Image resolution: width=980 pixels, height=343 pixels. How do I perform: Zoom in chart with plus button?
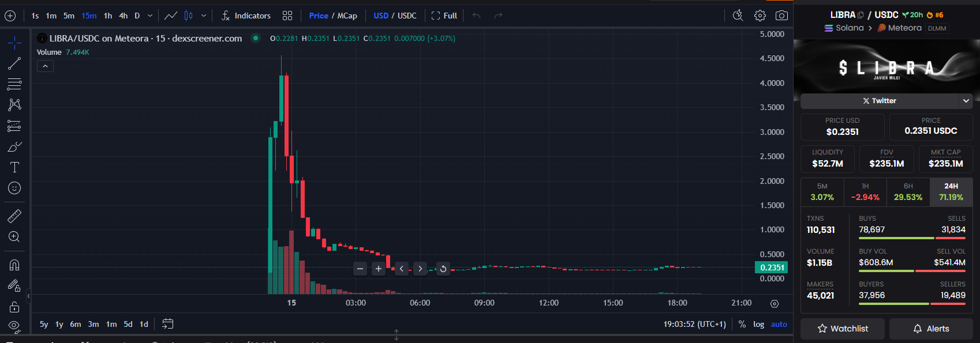[379, 269]
